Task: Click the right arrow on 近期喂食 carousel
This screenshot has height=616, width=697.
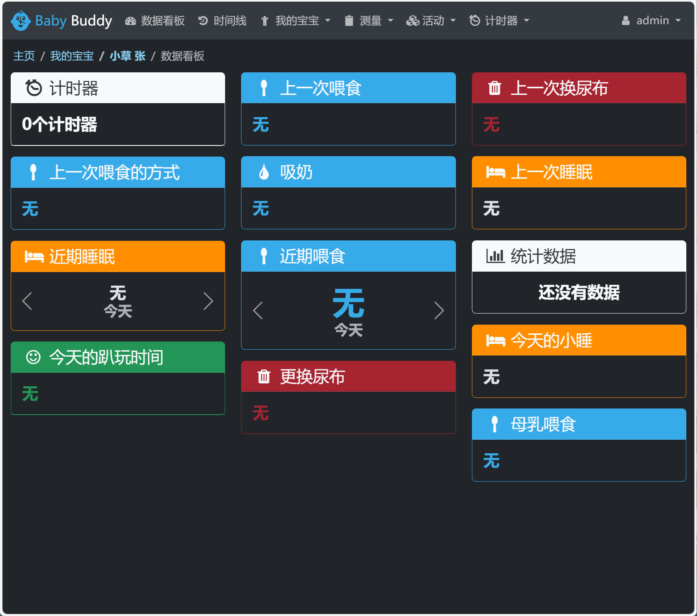Action: point(439,311)
